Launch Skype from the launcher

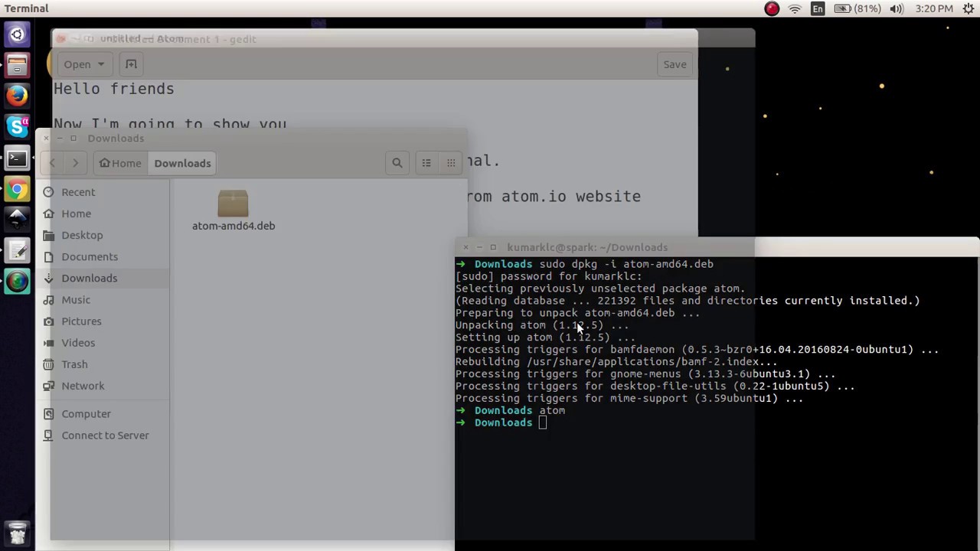point(17,127)
